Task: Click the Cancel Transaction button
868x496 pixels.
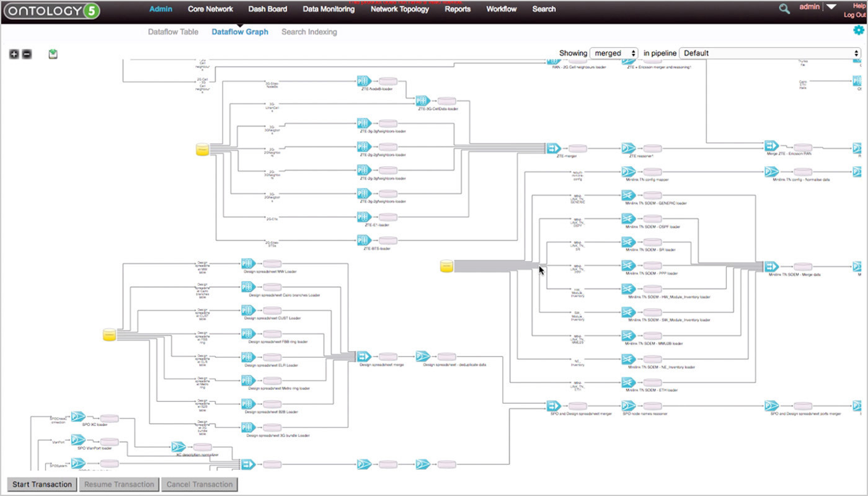Action: [198, 484]
